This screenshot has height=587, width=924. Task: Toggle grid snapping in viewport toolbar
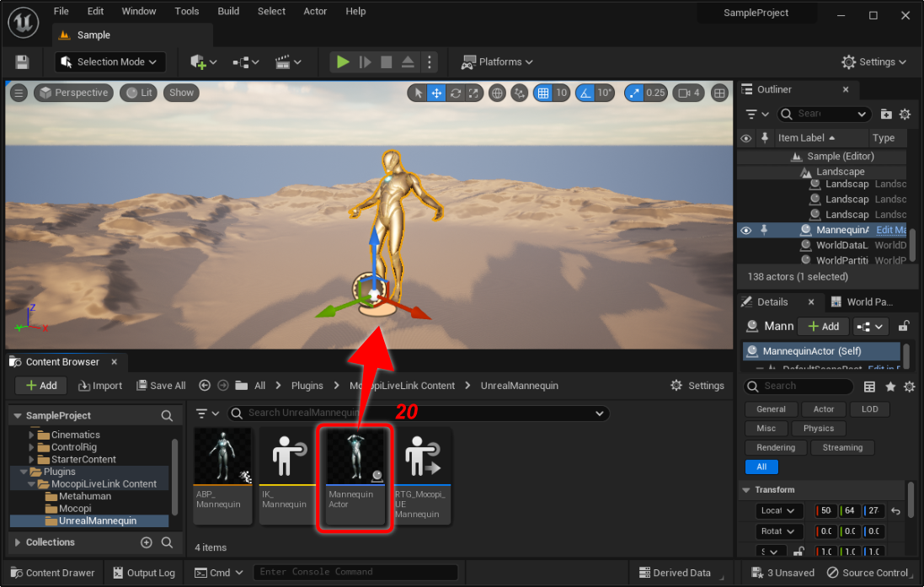543,93
